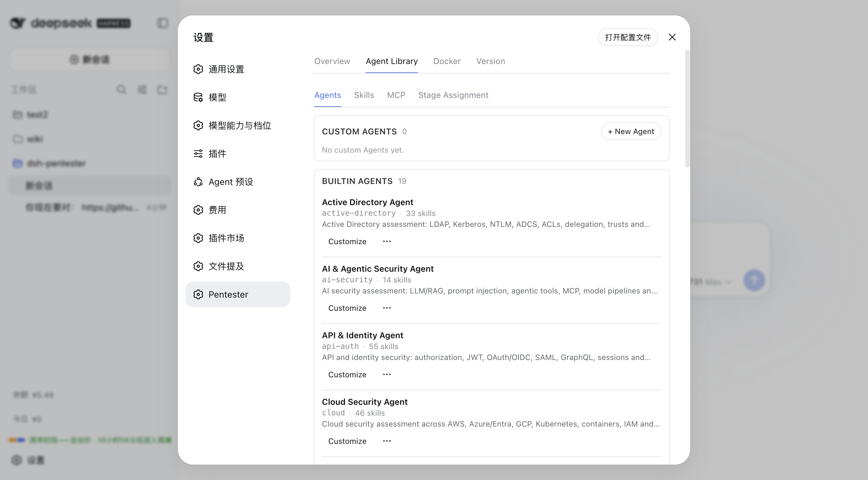Customize API & Identity Agent
Viewport: 868px width, 480px height.
click(347, 374)
